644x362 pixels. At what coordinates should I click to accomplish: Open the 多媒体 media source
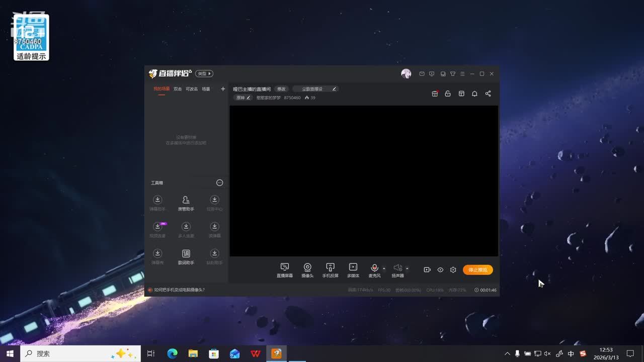coord(353,270)
